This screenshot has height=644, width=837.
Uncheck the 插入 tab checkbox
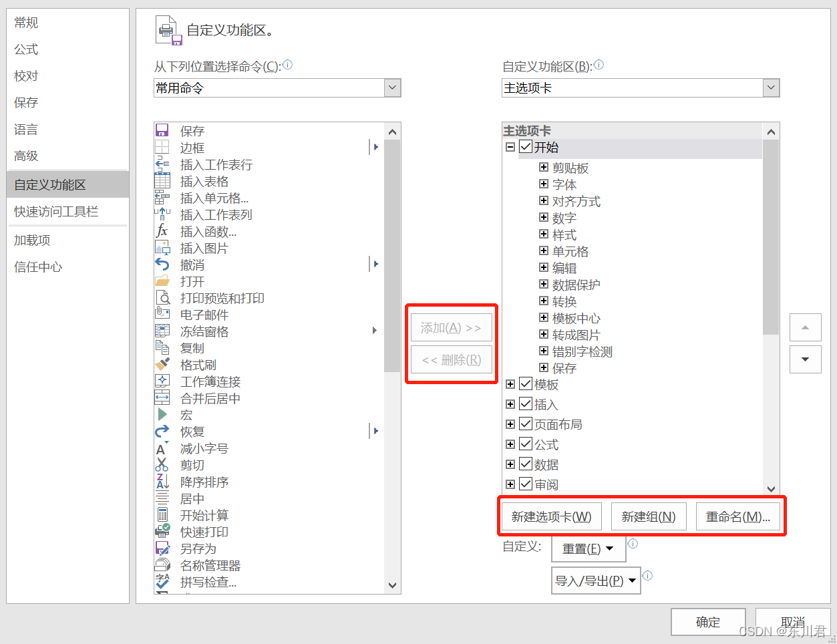pos(526,404)
